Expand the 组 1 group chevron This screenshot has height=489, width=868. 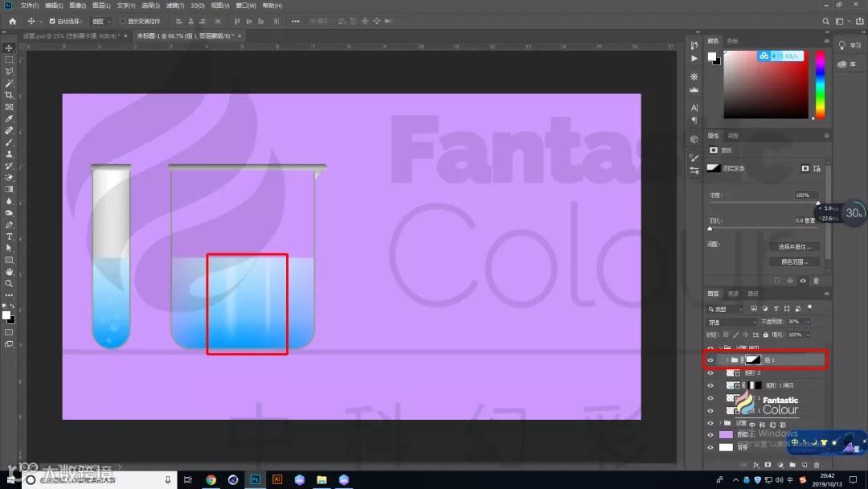tap(727, 360)
